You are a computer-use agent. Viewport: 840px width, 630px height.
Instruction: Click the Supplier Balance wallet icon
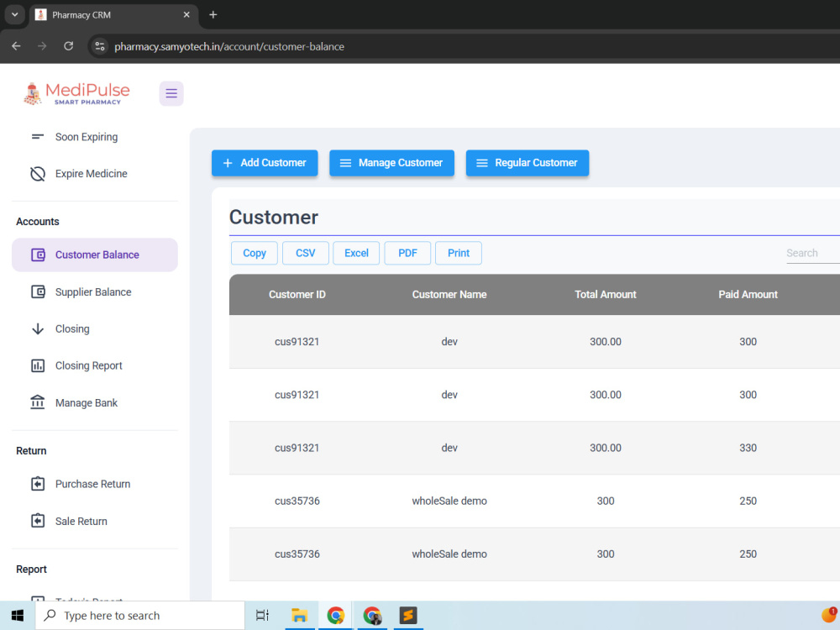point(38,292)
